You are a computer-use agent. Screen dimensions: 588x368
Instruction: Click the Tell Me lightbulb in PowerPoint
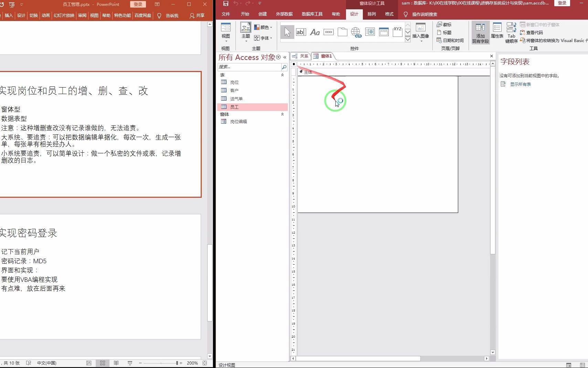click(159, 16)
